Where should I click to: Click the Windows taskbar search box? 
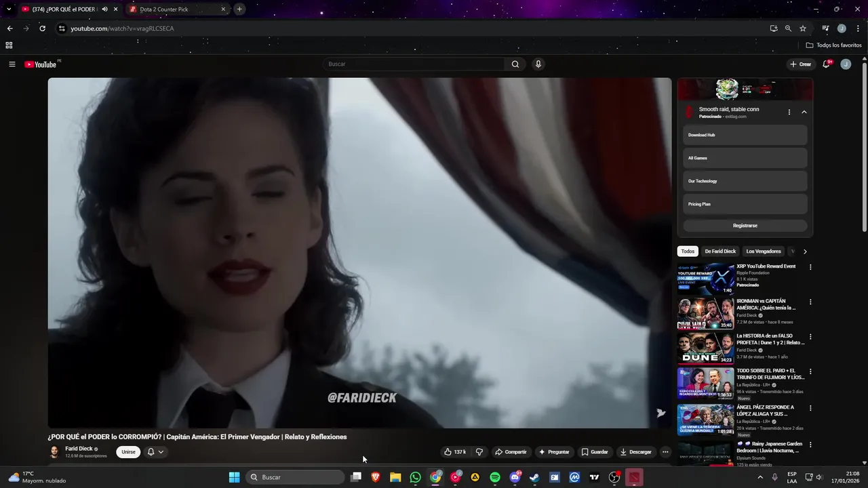295,477
